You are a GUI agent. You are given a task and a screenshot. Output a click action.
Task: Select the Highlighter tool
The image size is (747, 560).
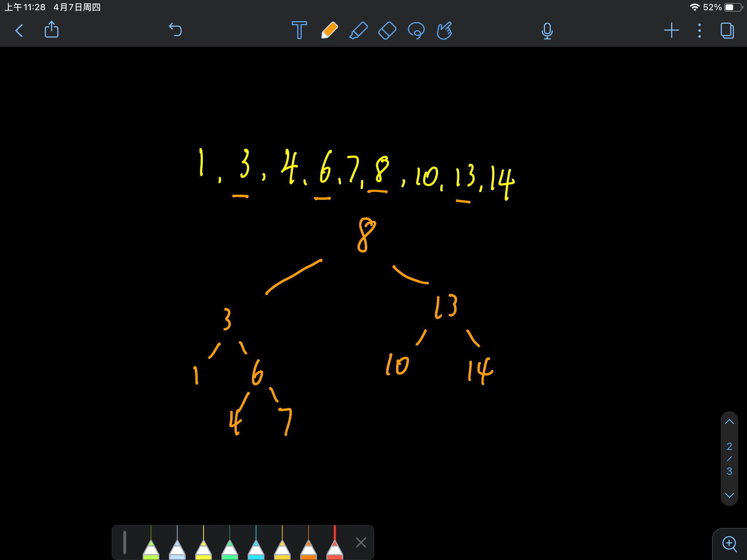pos(358,30)
